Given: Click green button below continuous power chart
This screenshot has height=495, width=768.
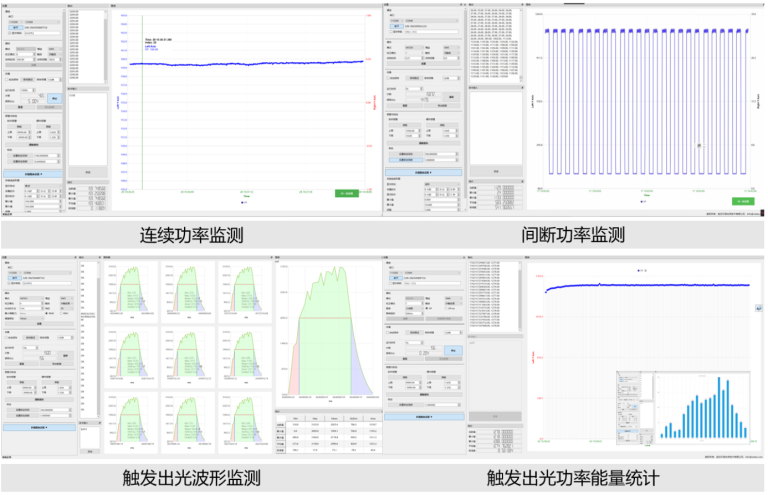Looking at the screenshot, I should (x=347, y=193).
